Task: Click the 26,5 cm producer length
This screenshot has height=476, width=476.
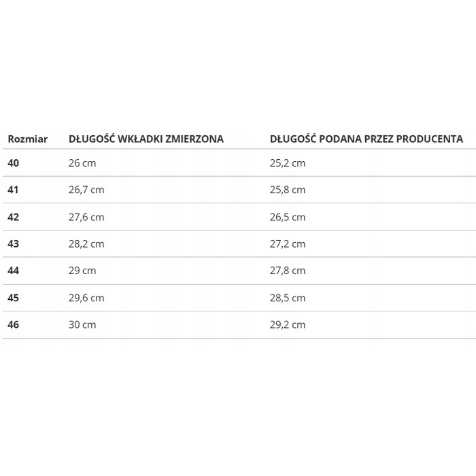Action: 288,217
